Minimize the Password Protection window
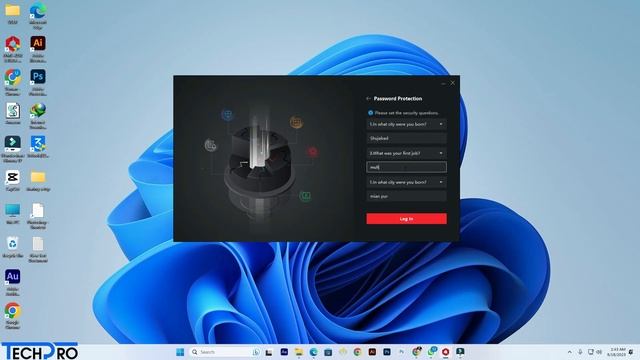The height and width of the screenshot is (360, 640). point(443,83)
